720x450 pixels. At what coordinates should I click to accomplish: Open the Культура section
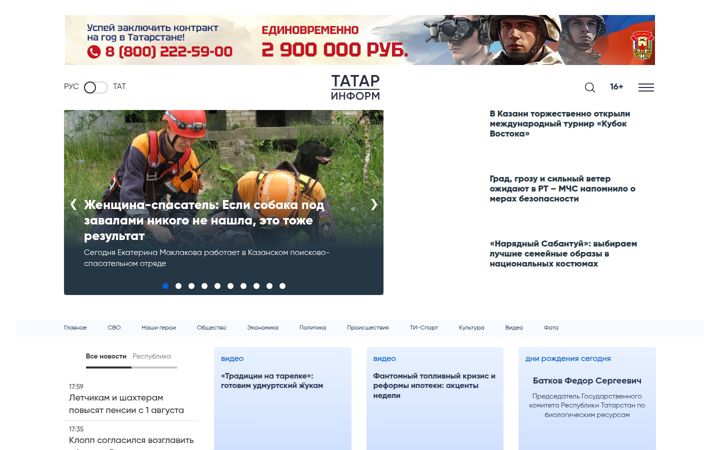[x=472, y=327]
